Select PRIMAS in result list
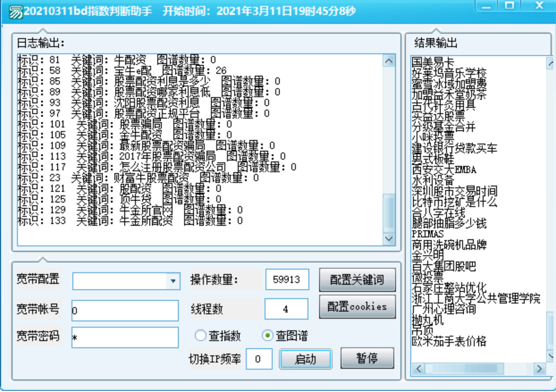Viewport: 556px width, 392px height. coord(428,234)
